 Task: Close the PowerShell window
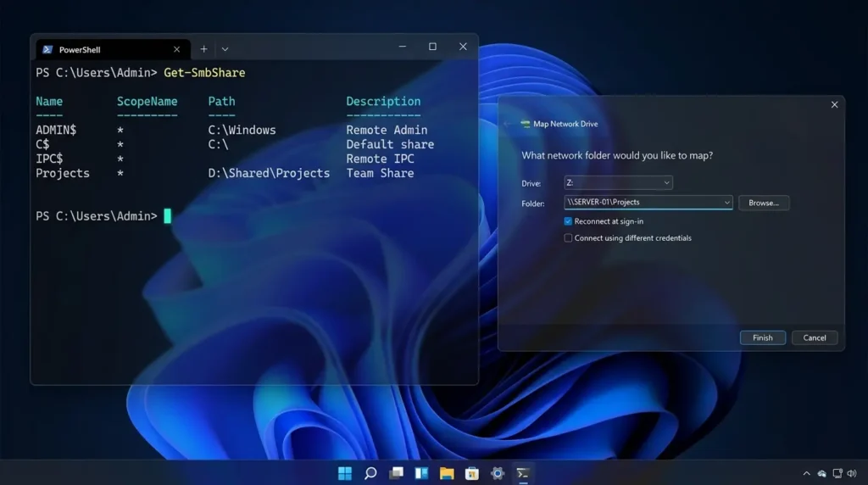464,47
